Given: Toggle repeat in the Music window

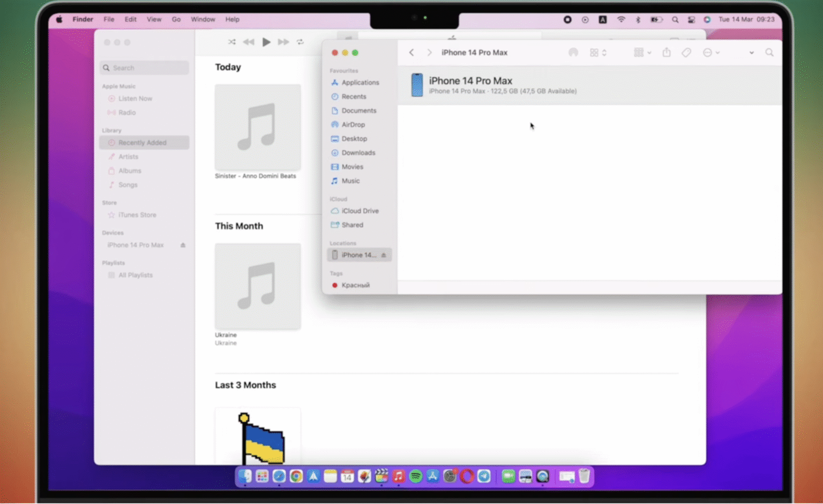Looking at the screenshot, I should pos(300,42).
